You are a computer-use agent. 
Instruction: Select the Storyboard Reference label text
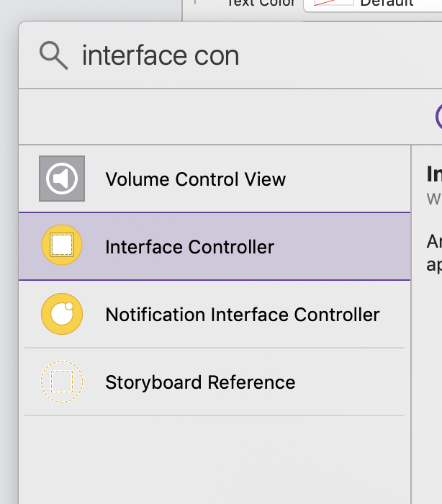(x=200, y=382)
